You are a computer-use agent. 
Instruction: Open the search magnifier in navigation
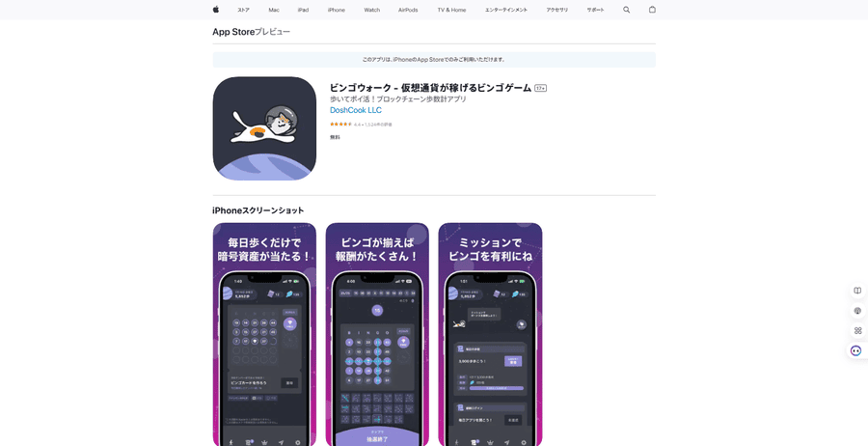(x=627, y=10)
